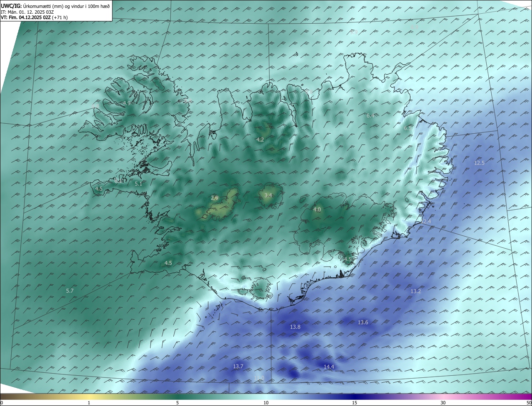Click the 14.4 precipitation maximum value
Screen dimensions: 532x406
[x=329, y=367]
